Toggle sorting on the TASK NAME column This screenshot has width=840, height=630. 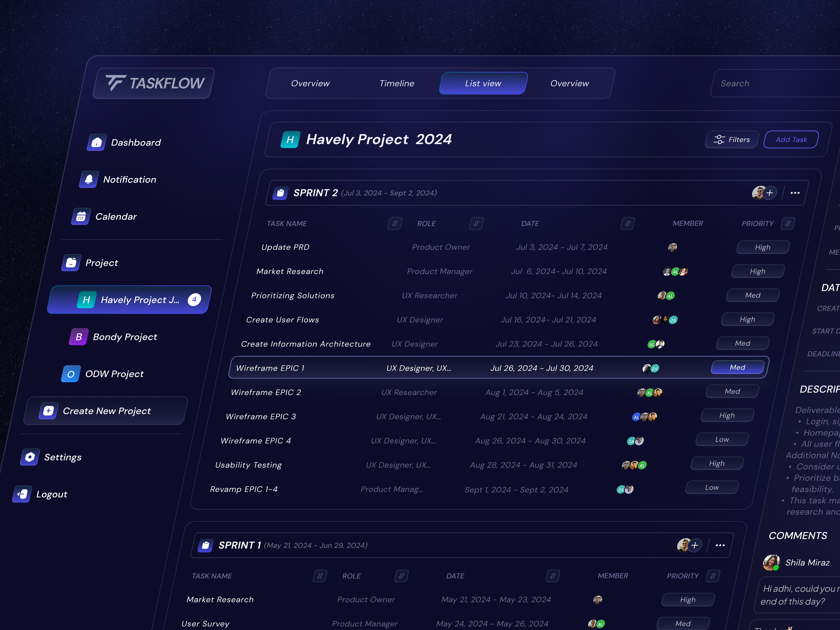pyautogui.click(x=395, y=223)
